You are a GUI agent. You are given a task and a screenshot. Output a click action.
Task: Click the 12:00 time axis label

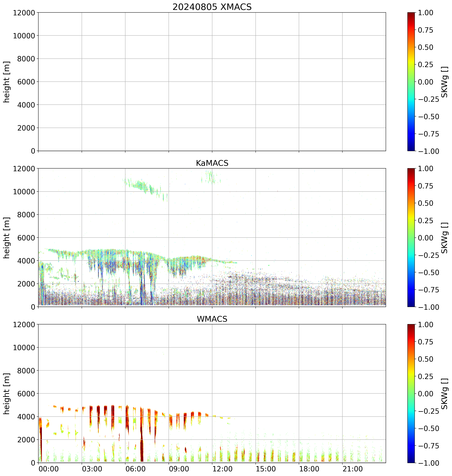(222, 469)
